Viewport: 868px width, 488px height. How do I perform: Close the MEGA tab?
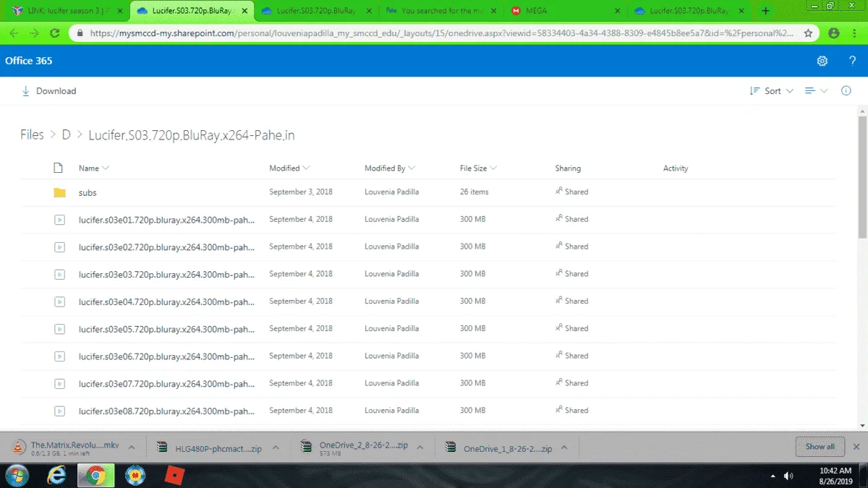pos(617,11)
